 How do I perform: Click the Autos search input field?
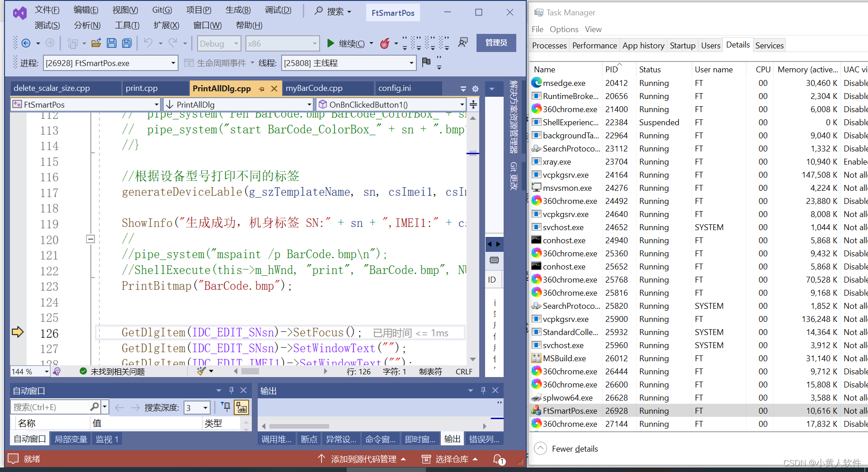[x=50, y=407]
